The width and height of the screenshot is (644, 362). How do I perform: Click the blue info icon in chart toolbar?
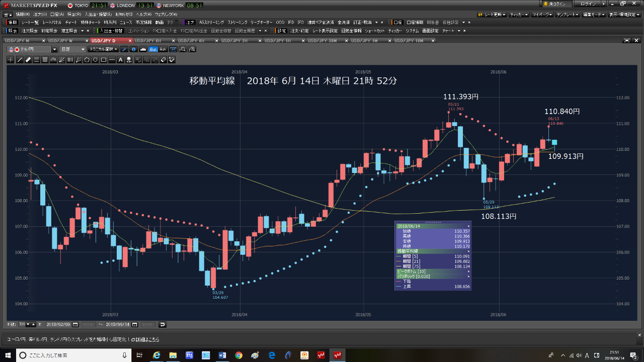pyautogui.click(x=133, y=49)
